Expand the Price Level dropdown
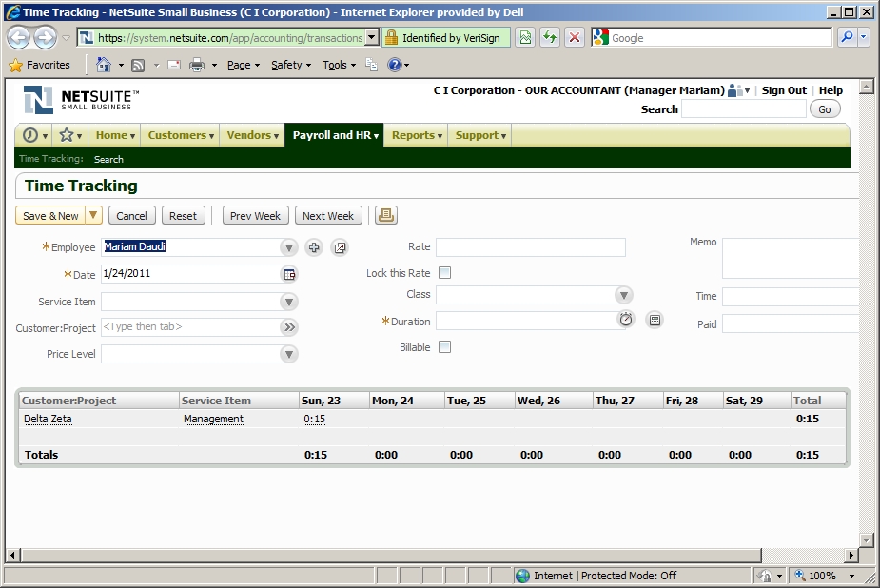Image resolution: width=880 pixels, height=588 pixels. coord(288,354)
